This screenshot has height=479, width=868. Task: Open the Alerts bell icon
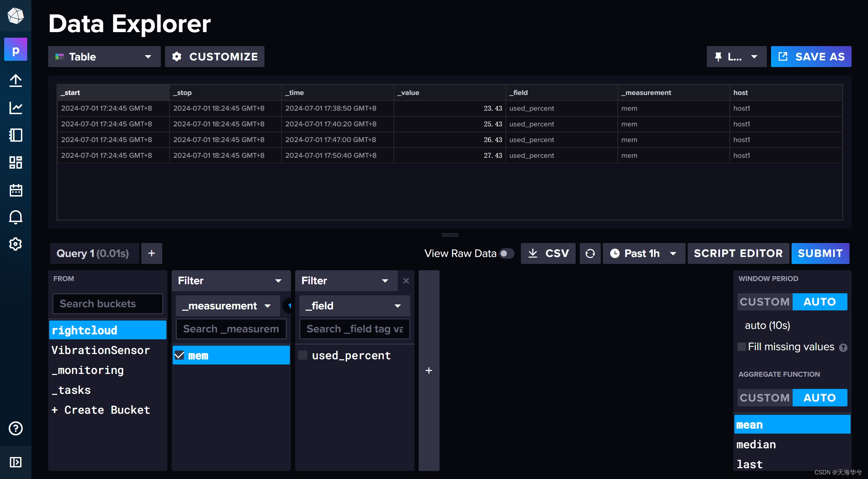click(15, 217)
